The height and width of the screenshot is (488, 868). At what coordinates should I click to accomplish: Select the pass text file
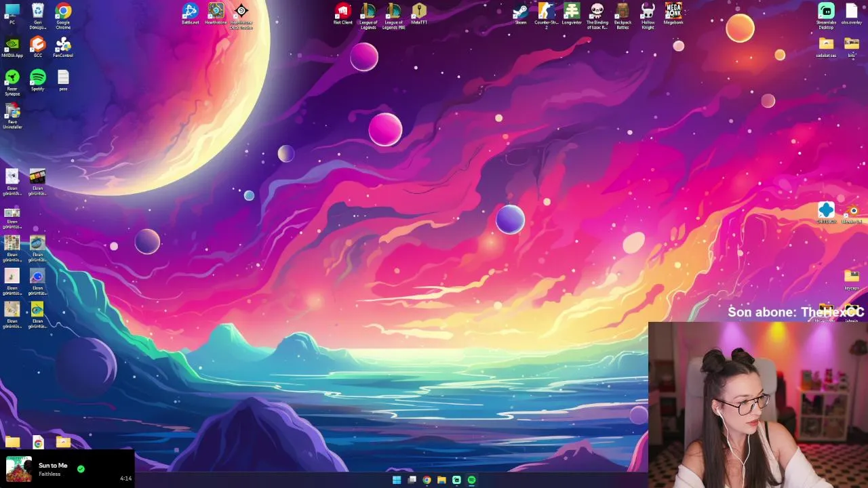[63, 80]
